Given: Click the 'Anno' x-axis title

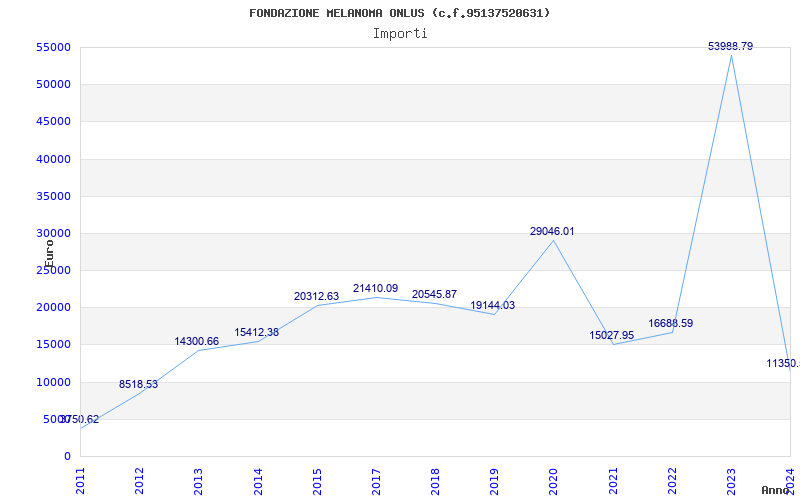Looking at the screenshot, I should pyautogui.click(x=775, y=490).
